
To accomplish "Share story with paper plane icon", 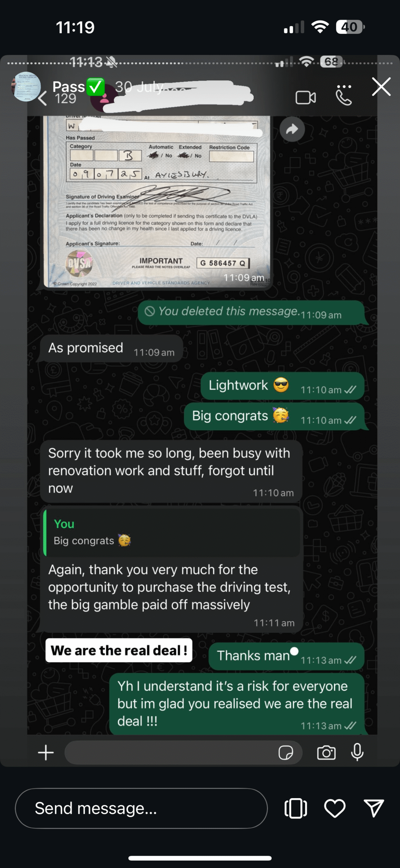I will pos(374,808).
